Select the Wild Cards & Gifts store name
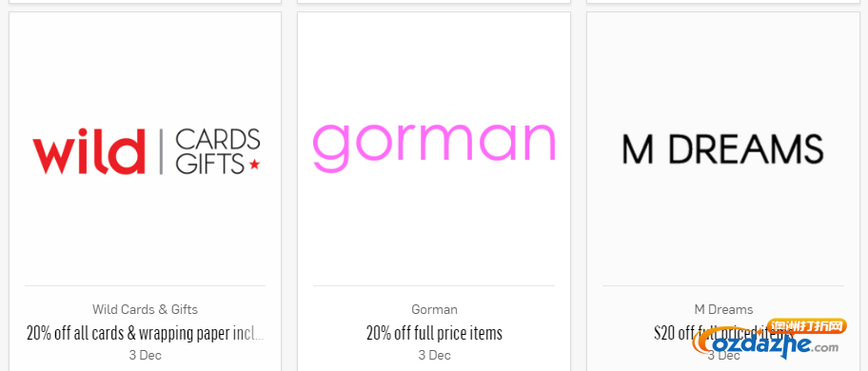The image size is (868, 371). (145, 309)
